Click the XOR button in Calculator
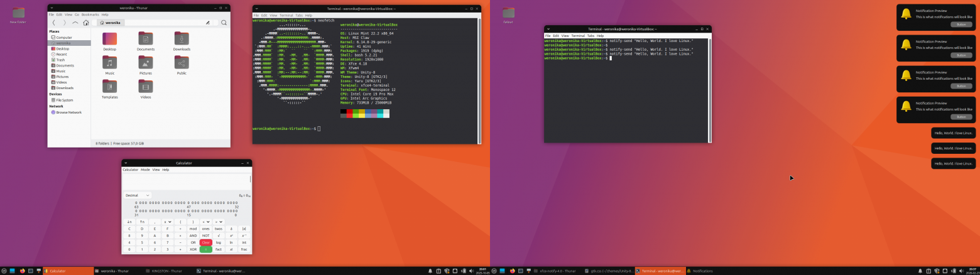 (193, 249)
